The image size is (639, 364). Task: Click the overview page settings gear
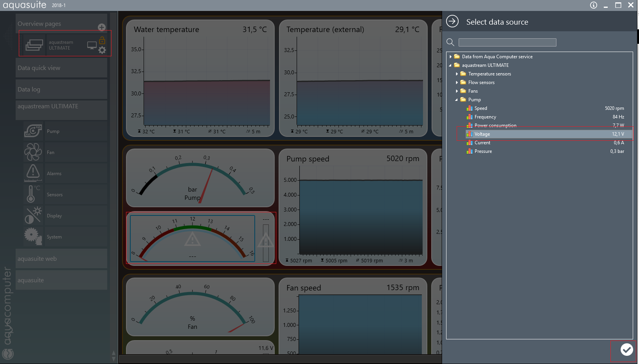pos(102,50)
